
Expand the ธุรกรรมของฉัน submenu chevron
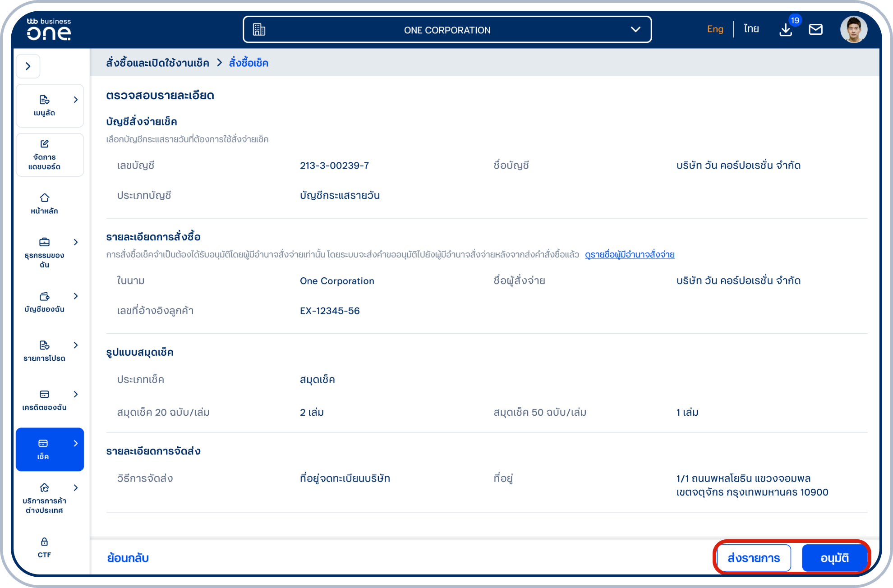(x=76, y=242)
